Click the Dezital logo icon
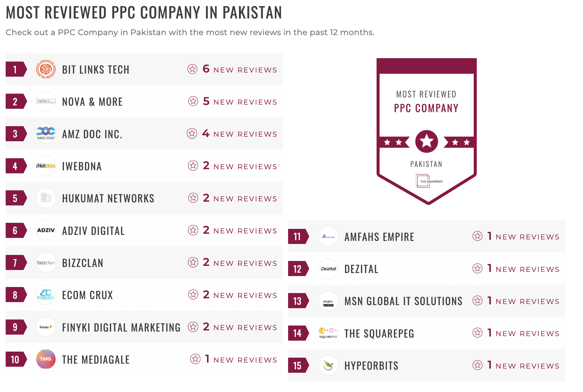This screenshot has width=583, height=392. pyautogui.click(x=328, y=269)
